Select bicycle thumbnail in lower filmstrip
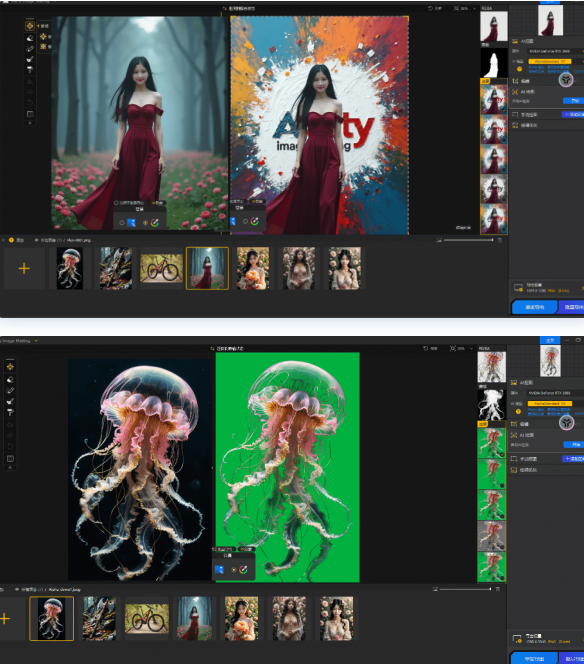 click(x=147, y=619)
